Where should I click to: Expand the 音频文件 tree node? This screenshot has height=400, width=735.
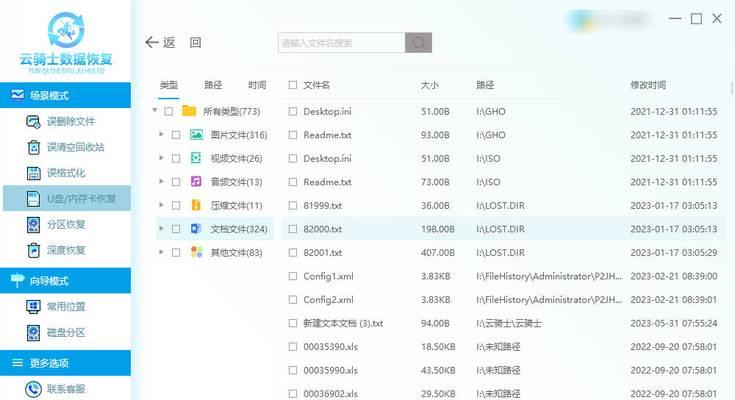pos(161,181)
